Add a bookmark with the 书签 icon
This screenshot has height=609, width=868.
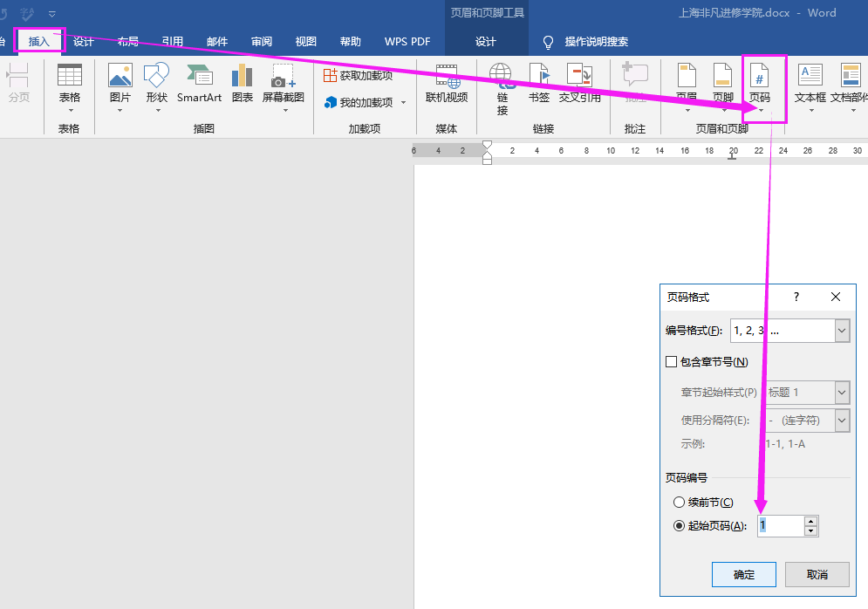click(x=539, y=85)
